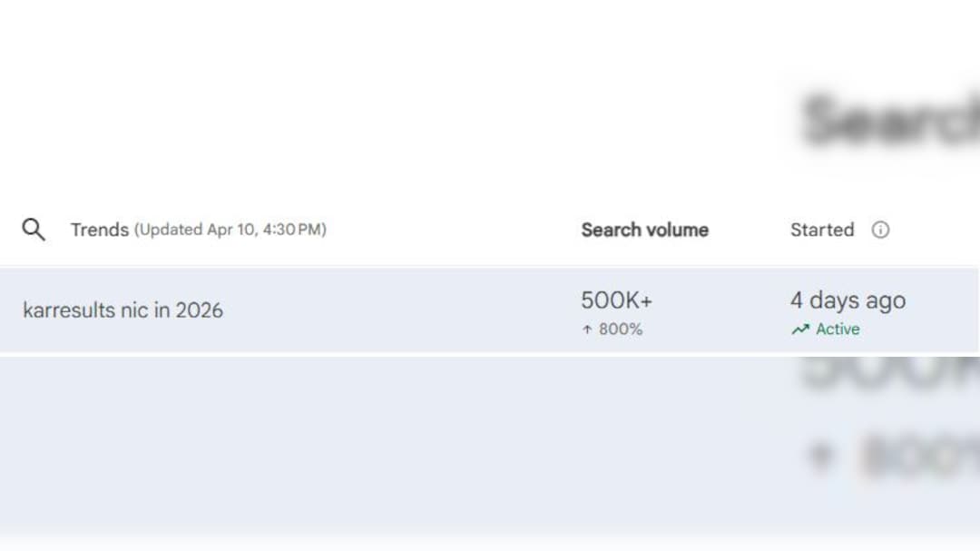Click the 800% increase percentage
The height and width of the screenshot is (551, 980).
pyautogui.click(x=621, y=330)
